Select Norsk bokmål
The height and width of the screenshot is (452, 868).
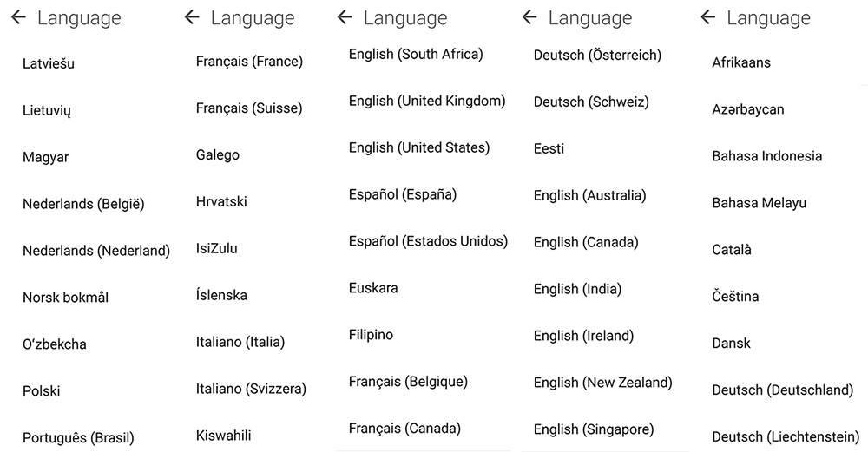[x=65, y=298]
